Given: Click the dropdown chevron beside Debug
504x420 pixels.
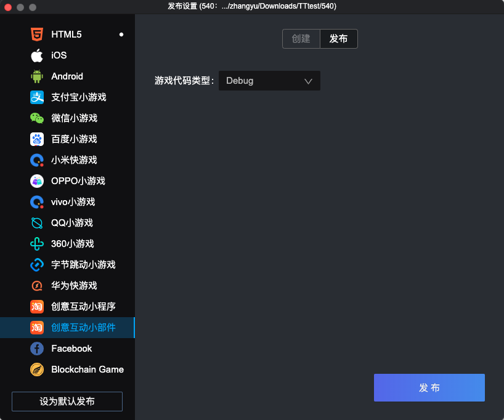Looking at the screenshot, I should point(309,81).
